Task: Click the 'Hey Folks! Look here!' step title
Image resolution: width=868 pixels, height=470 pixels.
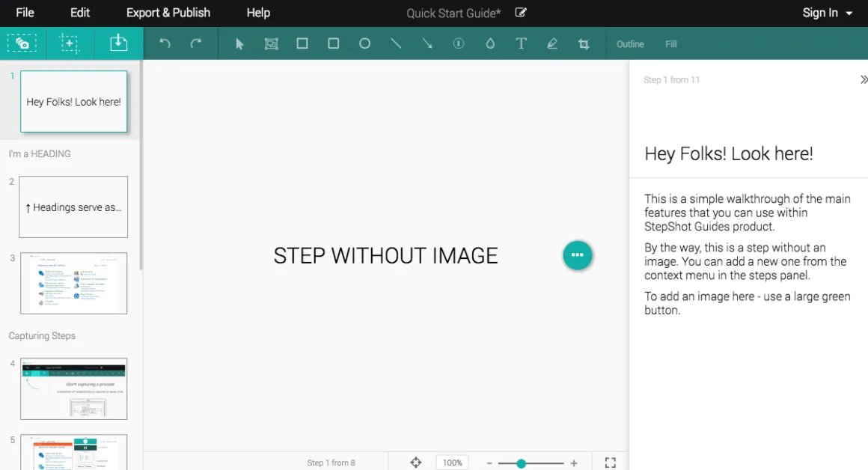Action: click(729, 153)
